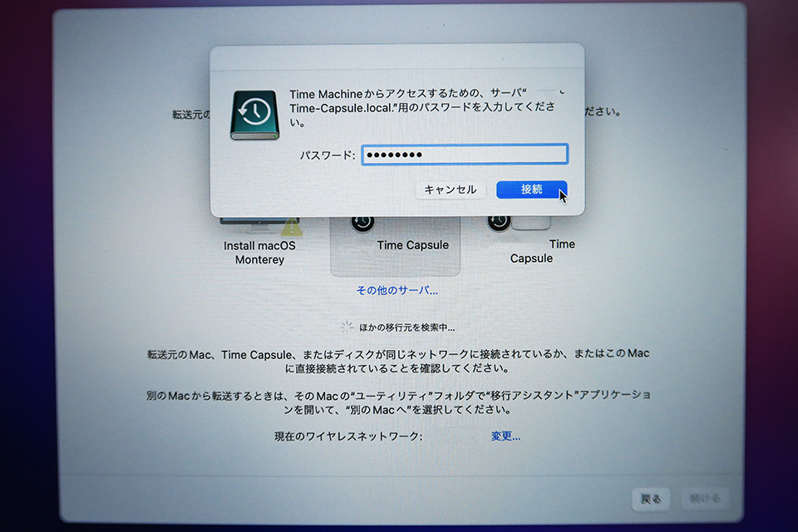Focus the パスワード password field
This screenshot has height=532, width=798.
tap(465, 155)
